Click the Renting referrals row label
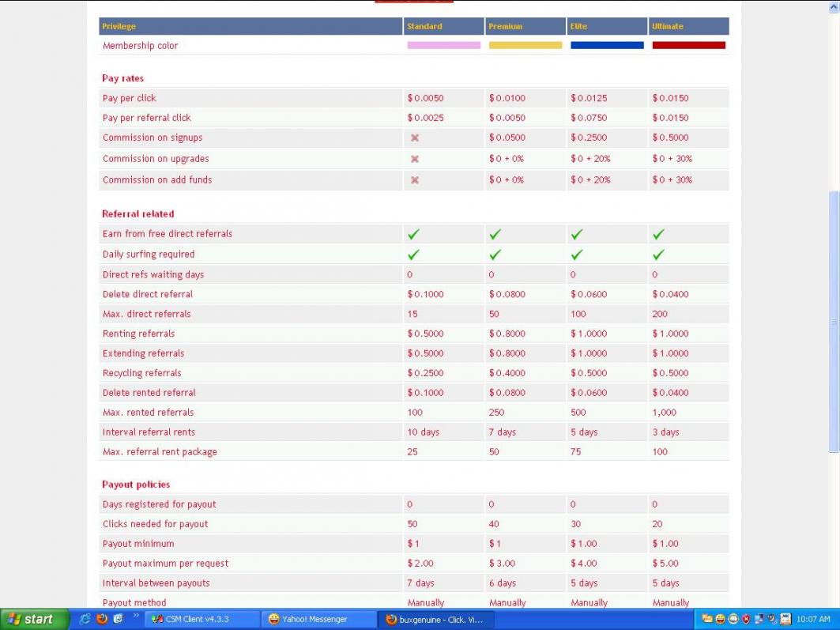840x630 pixels. [139, 334]
